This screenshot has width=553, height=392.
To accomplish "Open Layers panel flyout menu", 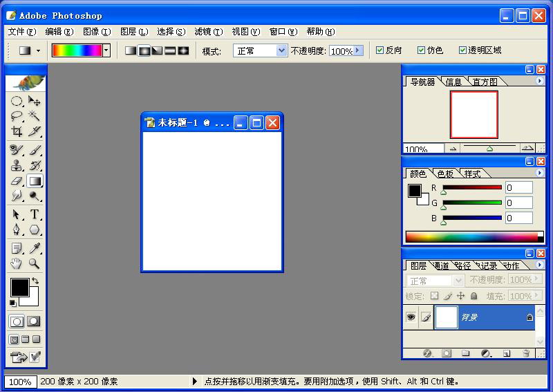I will point(540,264).
